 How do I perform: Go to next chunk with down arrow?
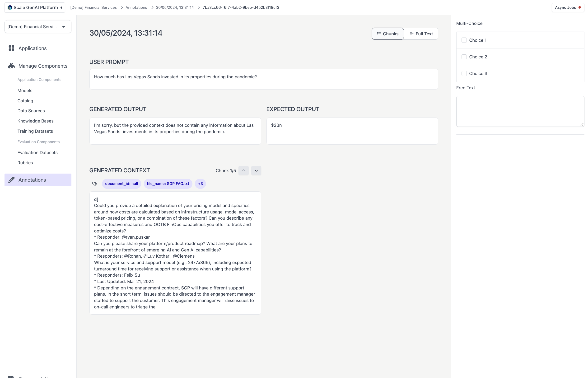256,170
